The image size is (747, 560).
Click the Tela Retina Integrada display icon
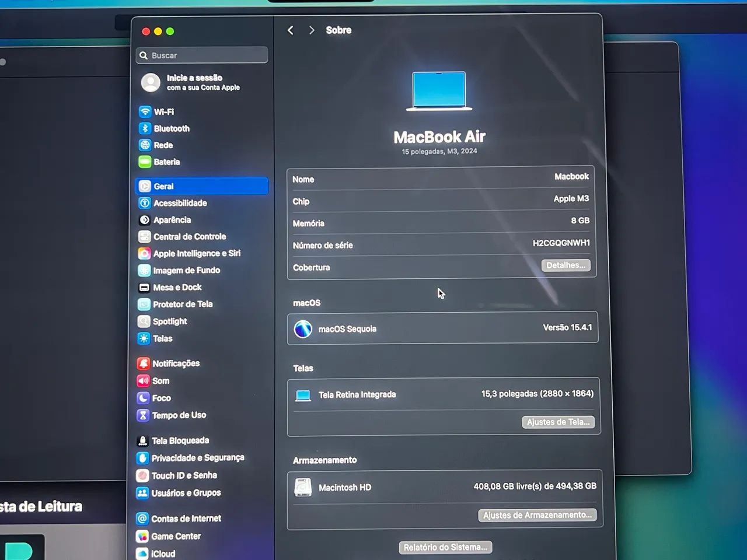pyautogui.click(x=303, y=395)
